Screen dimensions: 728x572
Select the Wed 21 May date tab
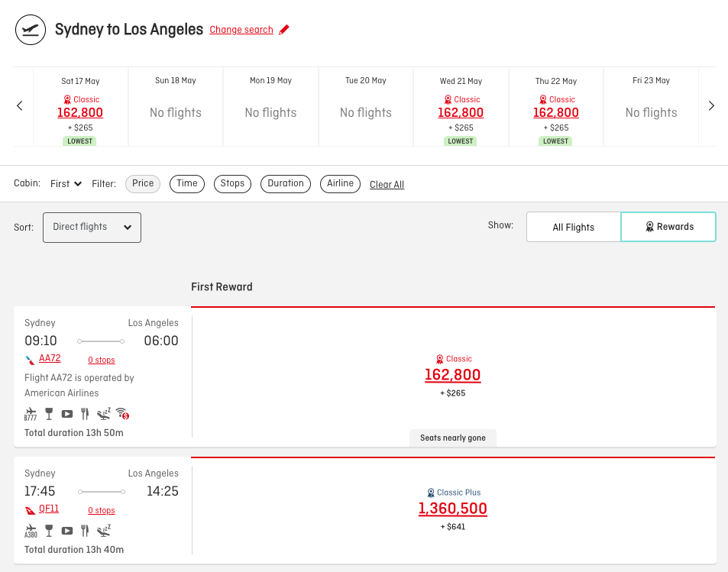(x=461, y=107)
